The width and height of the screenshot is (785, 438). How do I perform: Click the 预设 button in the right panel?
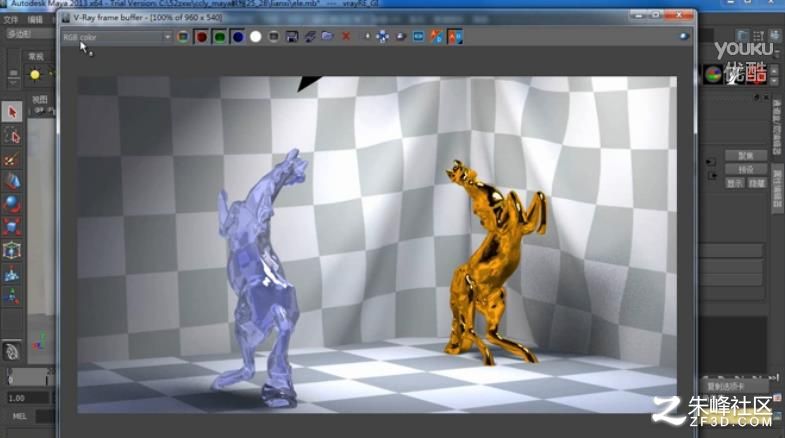[745, 170]
